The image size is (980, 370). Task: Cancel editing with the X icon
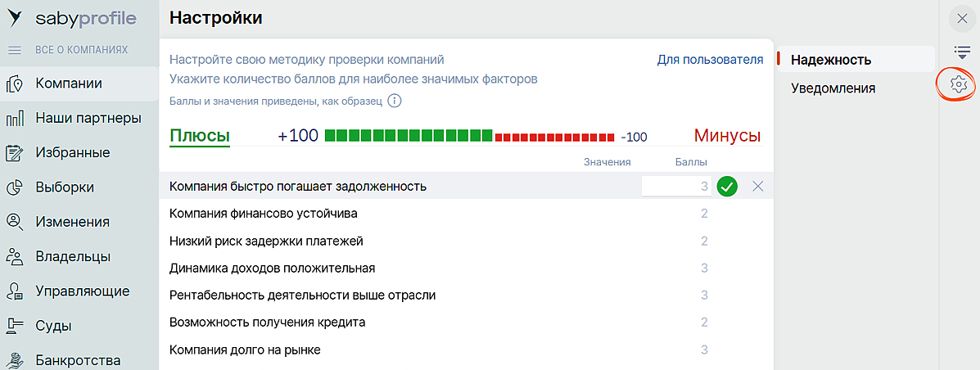(757, 187)
